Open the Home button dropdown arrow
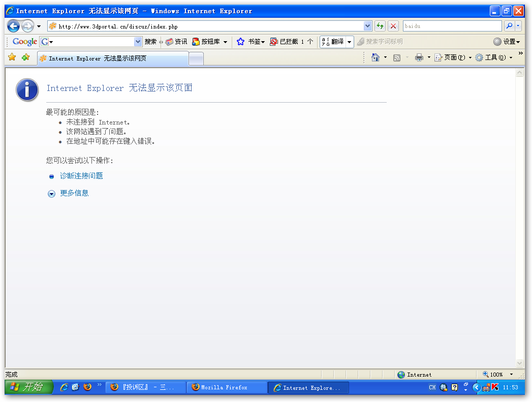 [x=385, y=57]
